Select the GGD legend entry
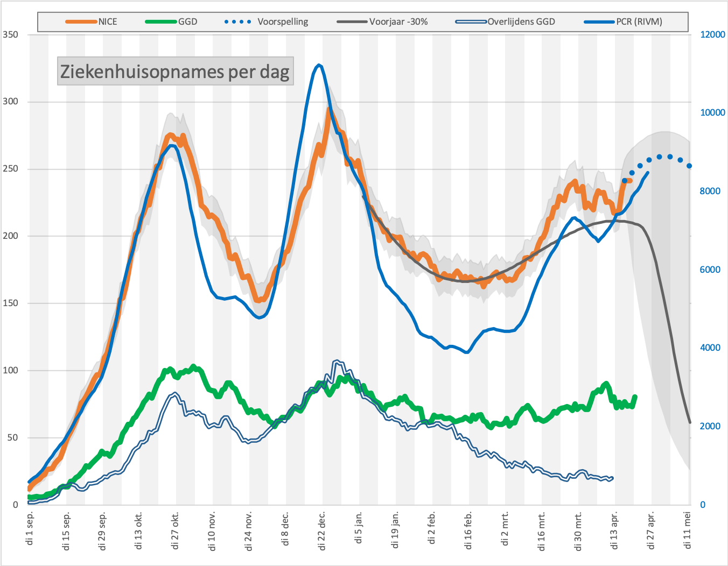Image resolution: width=728 pixels, height=566 pixels. pos(171,22)
